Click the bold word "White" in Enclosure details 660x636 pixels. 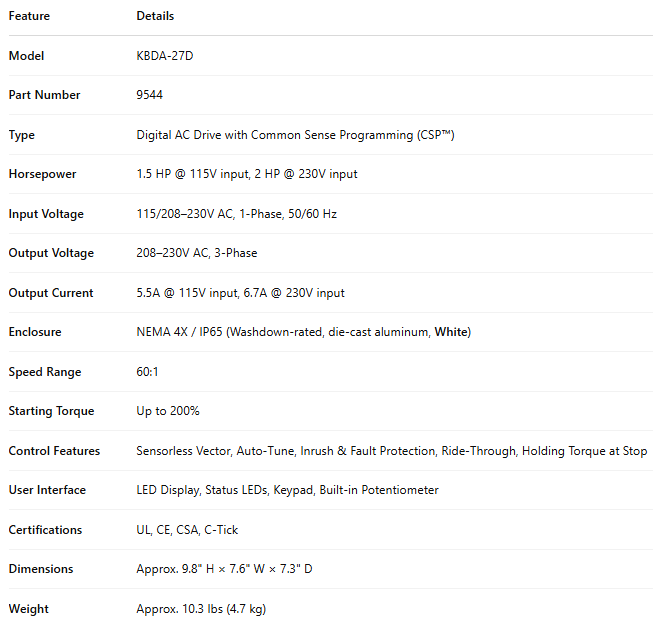coord(451,332)
